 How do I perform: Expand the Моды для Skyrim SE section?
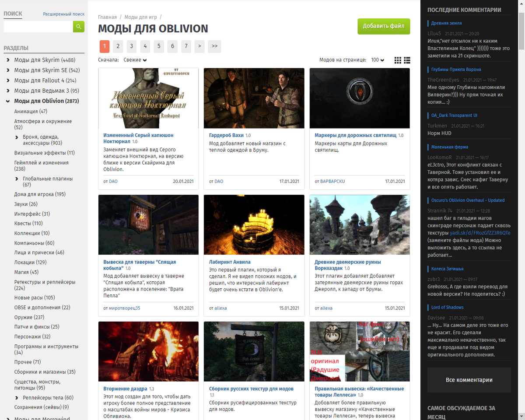click(x=8, y=70)
